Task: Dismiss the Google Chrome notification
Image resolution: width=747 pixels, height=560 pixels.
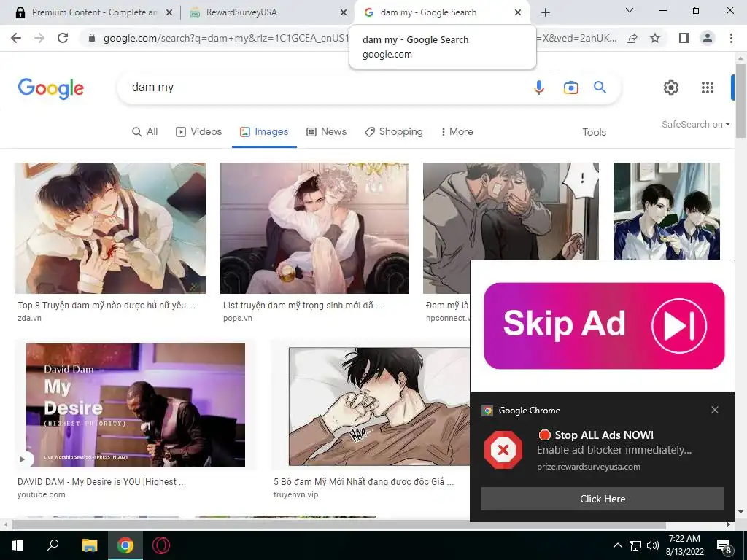Action: pyautogui.click(x=715, y=410)
